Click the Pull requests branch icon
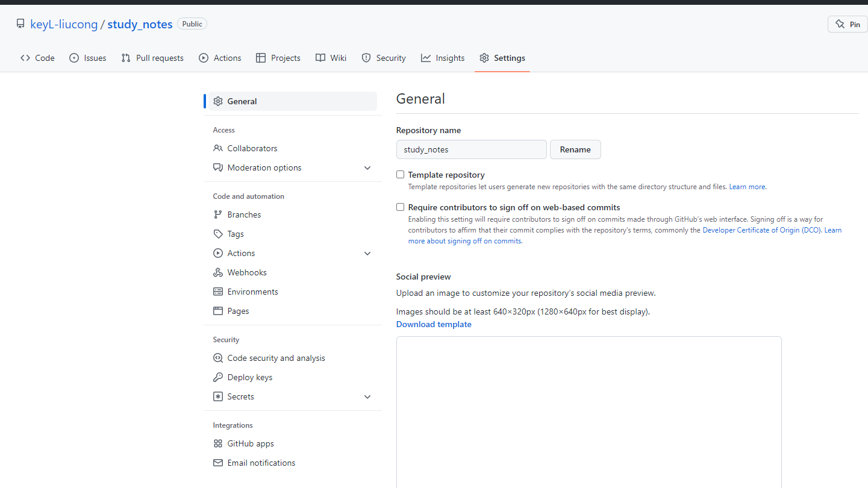The height and width of the screenshot is (488, 868). [x=126, y=58]
